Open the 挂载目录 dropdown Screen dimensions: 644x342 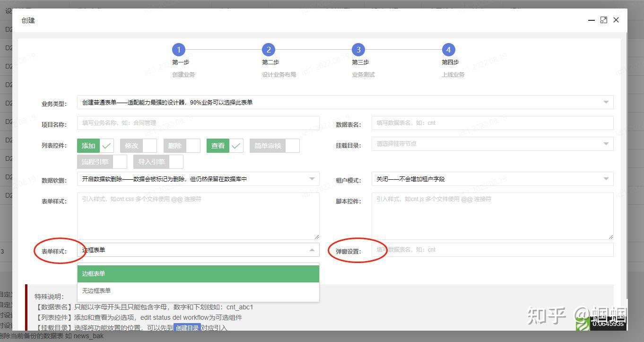tap(606, 144)
